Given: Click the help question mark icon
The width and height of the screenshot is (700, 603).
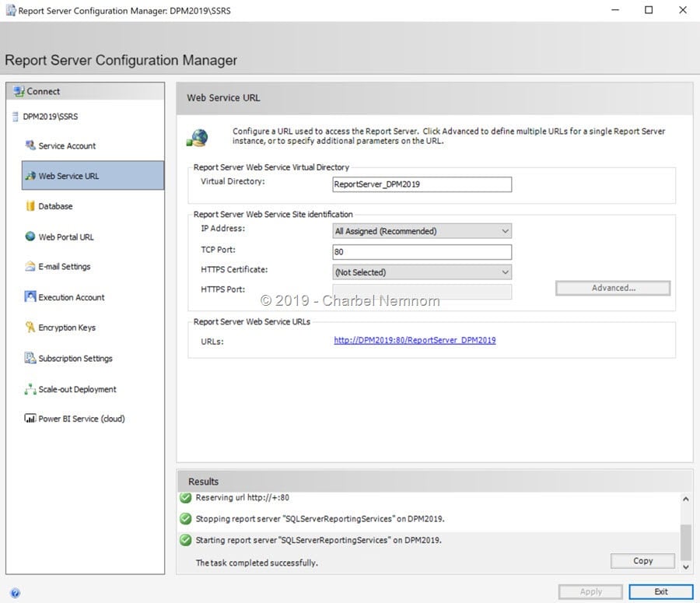Looking at the screenshot, I should [16, 593].
